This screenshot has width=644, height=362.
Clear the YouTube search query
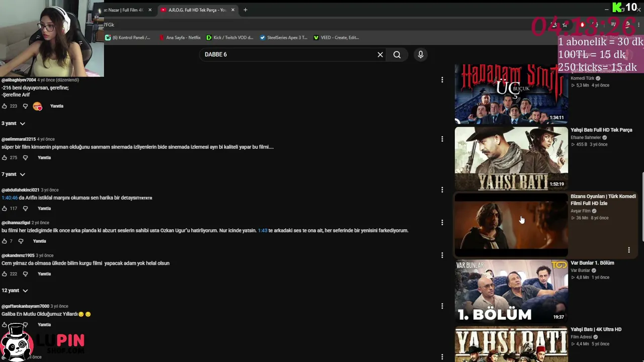[380, 55]
